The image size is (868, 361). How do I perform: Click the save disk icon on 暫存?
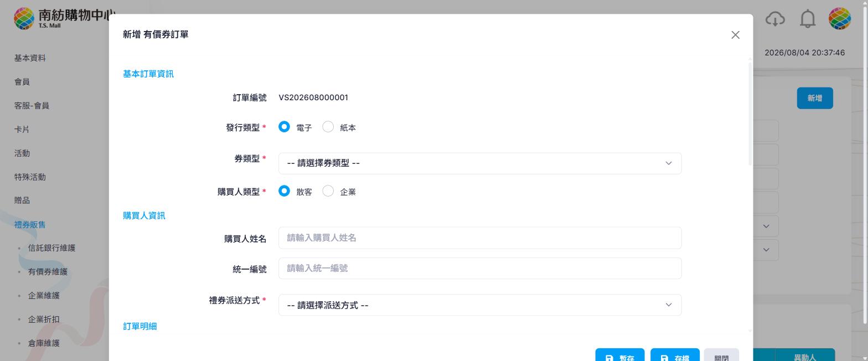click(609, 358)
